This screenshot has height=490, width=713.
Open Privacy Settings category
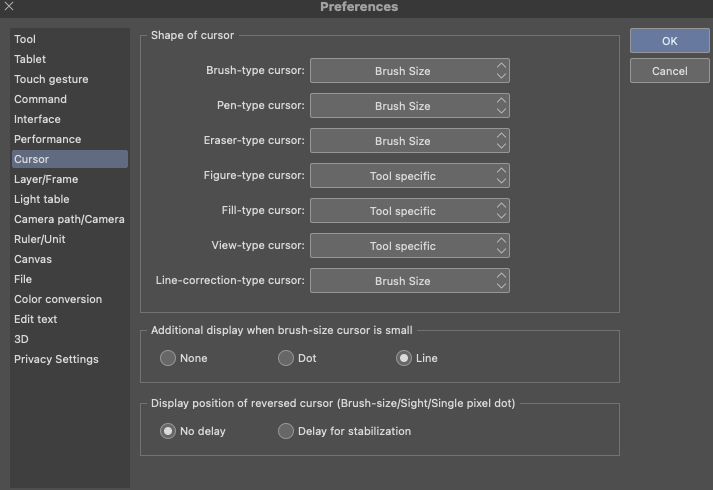70,359
